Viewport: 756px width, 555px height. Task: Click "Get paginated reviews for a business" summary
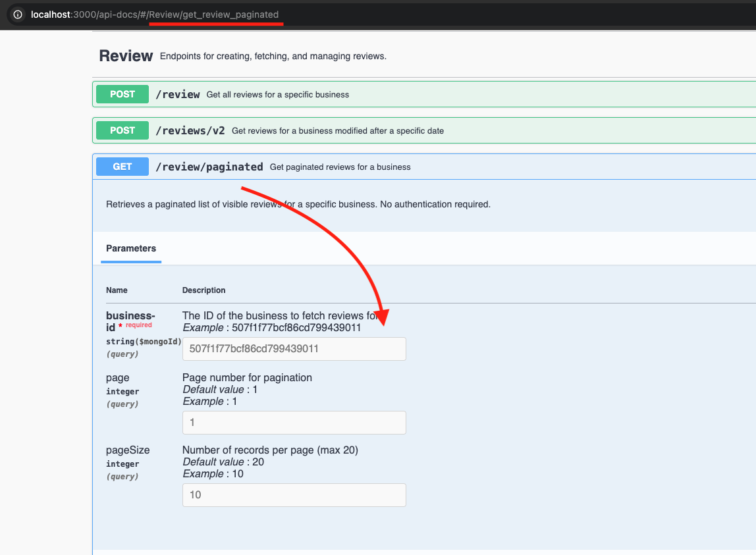(340, 167)
